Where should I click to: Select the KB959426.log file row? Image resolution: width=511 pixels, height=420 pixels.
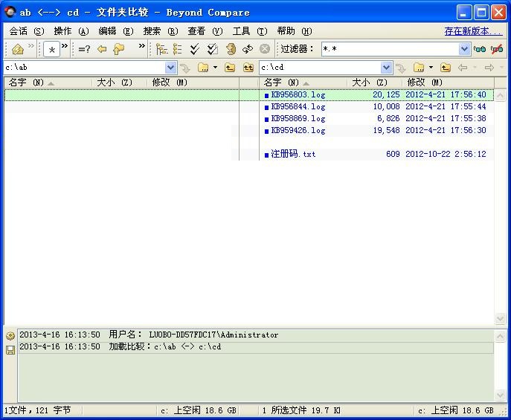pos(376,131)
